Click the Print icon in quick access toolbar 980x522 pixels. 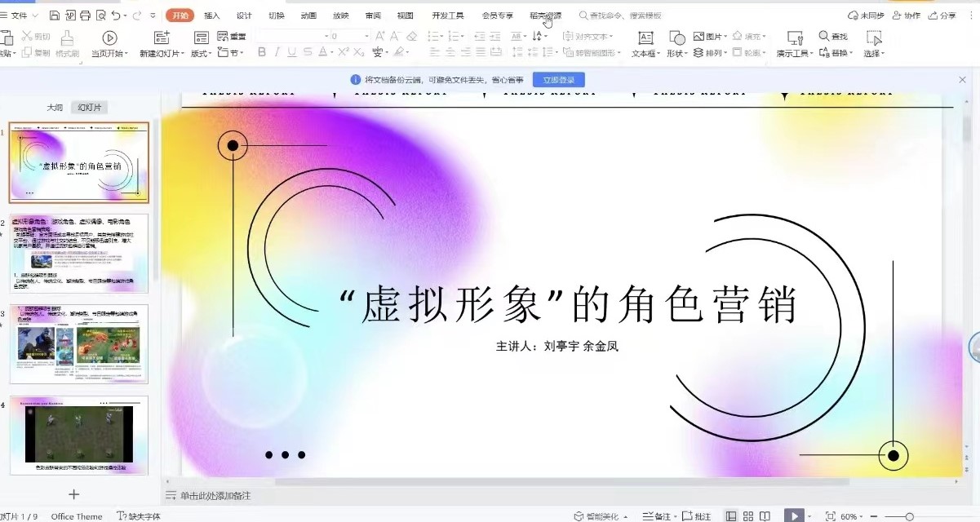tap(85, 15)
